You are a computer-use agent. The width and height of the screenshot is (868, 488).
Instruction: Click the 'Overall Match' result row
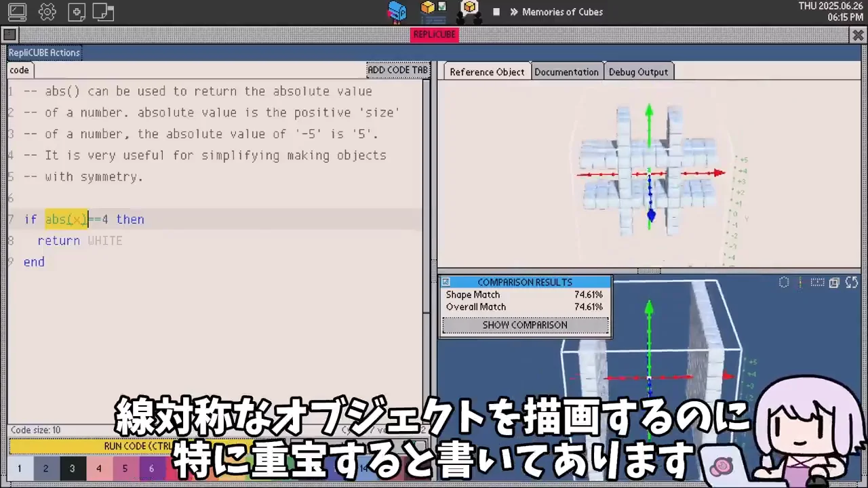point(525,307)
